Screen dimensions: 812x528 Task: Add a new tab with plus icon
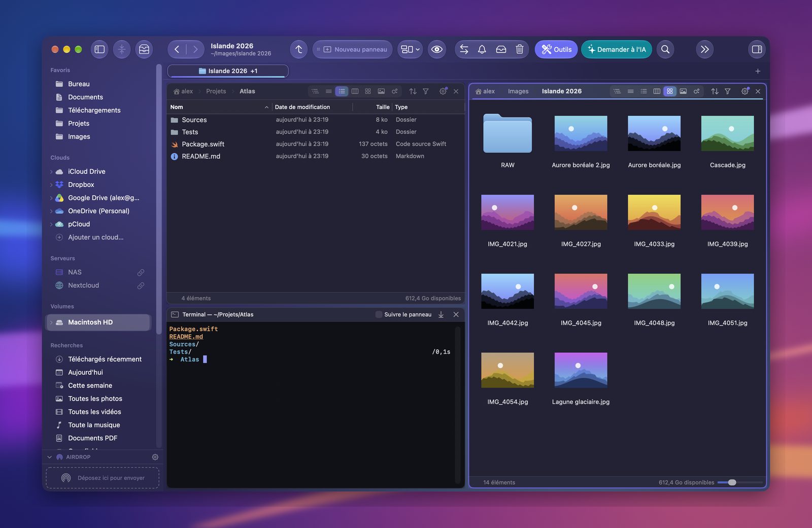[758, 71]
